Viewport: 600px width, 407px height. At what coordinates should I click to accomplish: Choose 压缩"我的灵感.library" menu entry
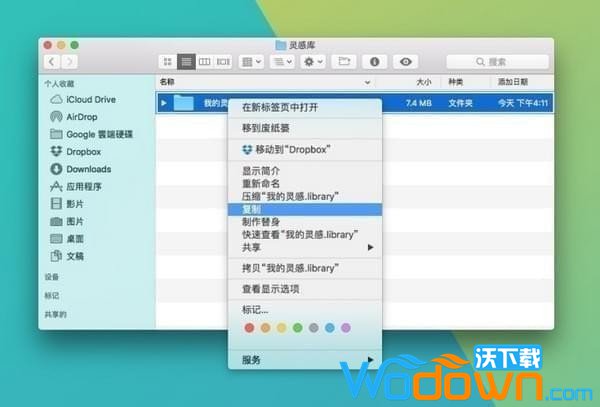pyautogui.click(x=305, y=197)
